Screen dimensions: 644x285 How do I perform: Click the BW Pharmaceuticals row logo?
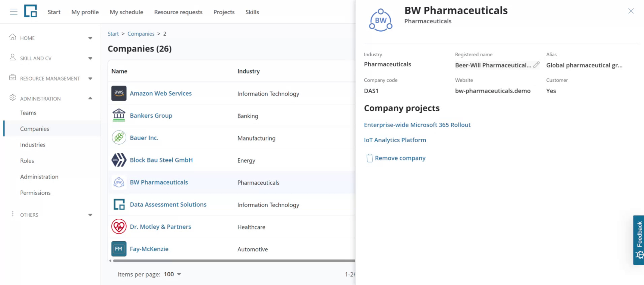tap(119, 182)
